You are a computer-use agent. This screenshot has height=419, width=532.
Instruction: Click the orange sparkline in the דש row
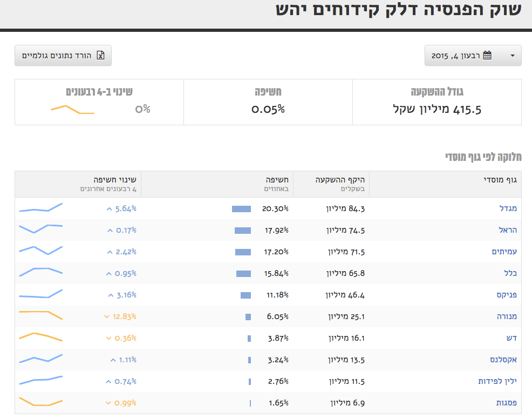point(40,337)
